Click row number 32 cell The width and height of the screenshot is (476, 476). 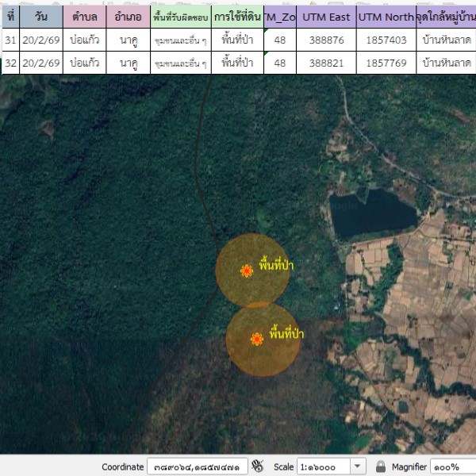[10, 63]
